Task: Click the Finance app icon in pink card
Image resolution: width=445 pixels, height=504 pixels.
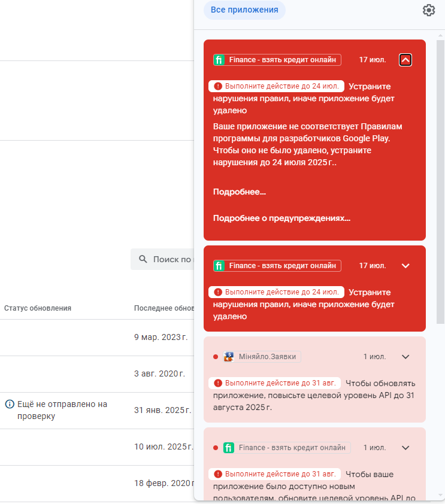Action: 229,448
